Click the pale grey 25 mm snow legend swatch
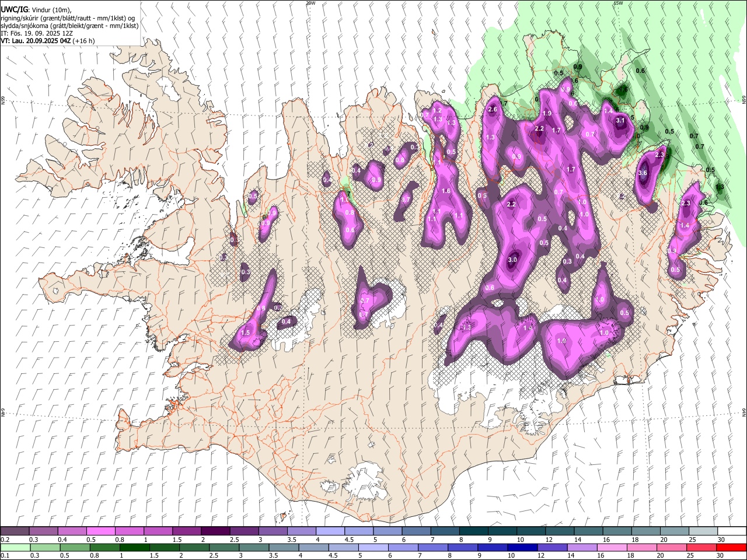Image resolution: width=747 pixels, height=560 pixels. [703, 531]
